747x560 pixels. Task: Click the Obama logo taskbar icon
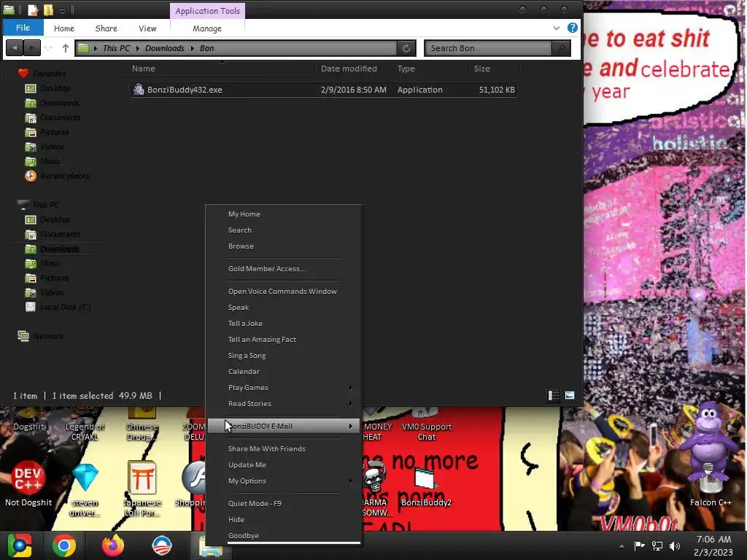pos(161,545)
